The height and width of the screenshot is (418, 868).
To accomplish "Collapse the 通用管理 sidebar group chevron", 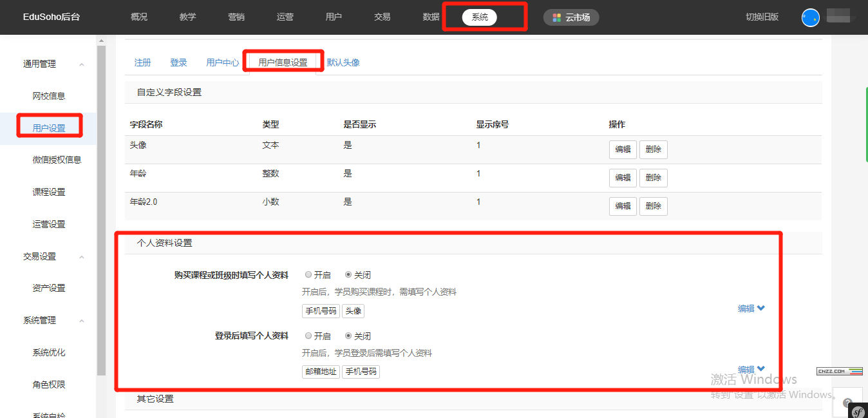I will (82, 64).
